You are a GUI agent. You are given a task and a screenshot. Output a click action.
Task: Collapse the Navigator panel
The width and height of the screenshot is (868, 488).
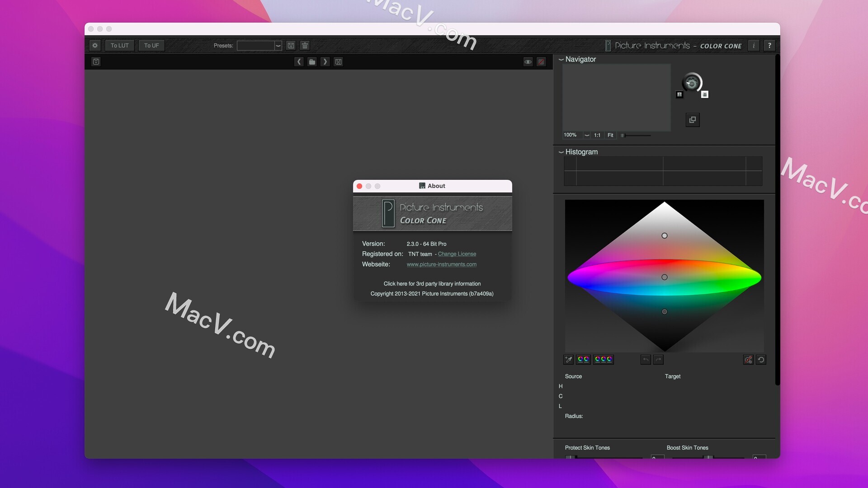(x=561, y=60)
